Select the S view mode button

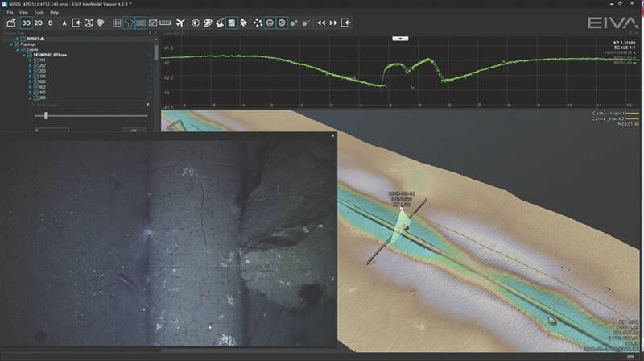click(51, 23)
